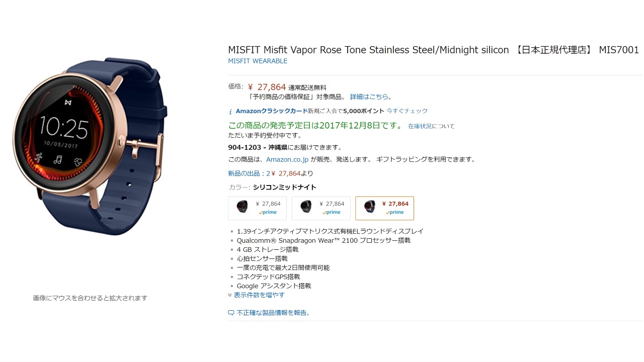
Task: Click the Amazonクラシックカード link text
Action: tap(272, 111)
